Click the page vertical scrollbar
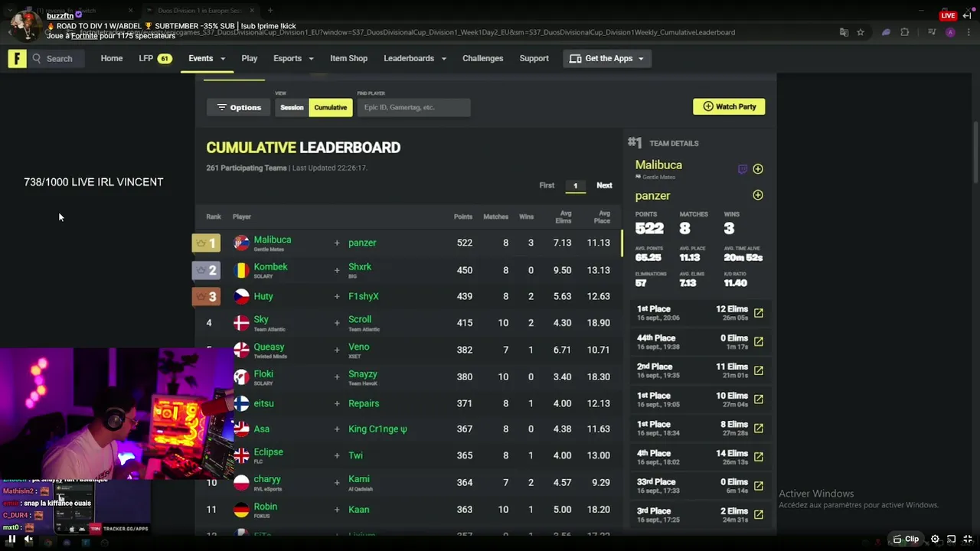The height and width of the screenshot is (551, 980). click(x=975, y=153)
